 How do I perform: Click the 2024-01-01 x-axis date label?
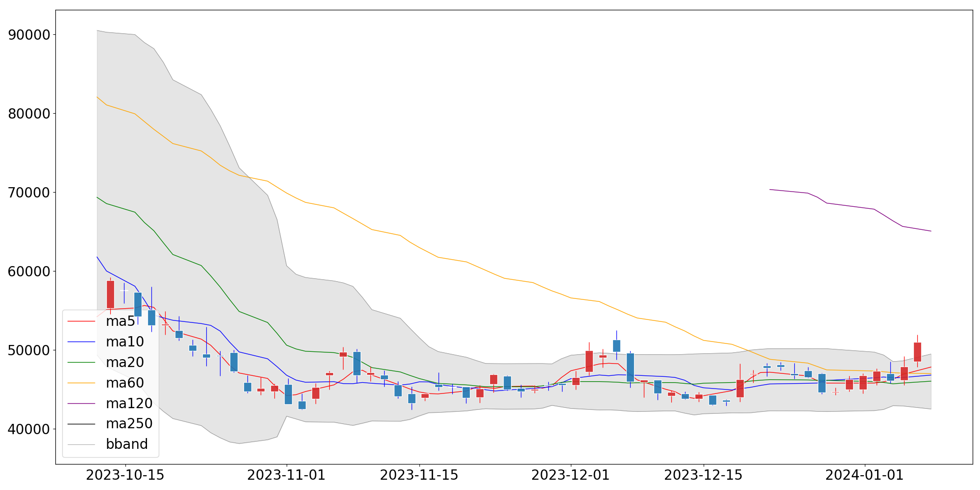tap(865, 475)
